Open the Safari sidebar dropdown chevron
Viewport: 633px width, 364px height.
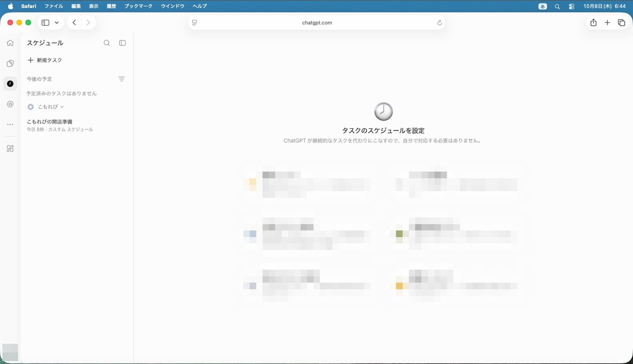[57, 23]
